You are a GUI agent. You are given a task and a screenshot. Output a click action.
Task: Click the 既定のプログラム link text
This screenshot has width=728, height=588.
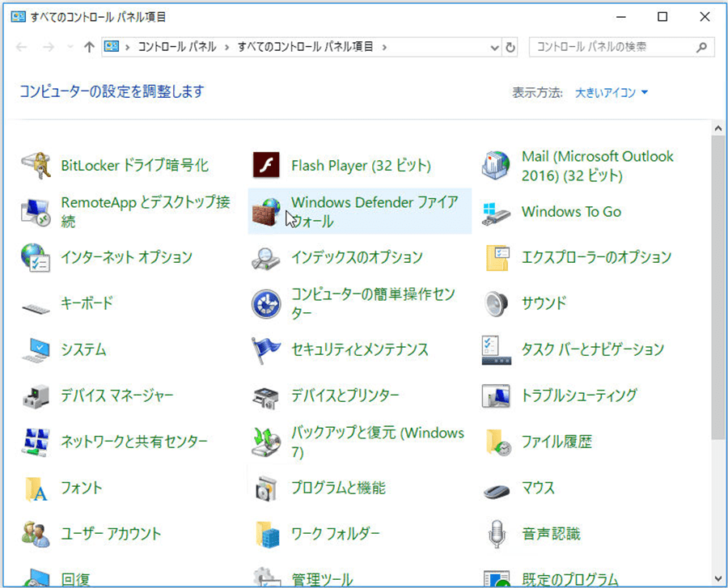[570, 580]
